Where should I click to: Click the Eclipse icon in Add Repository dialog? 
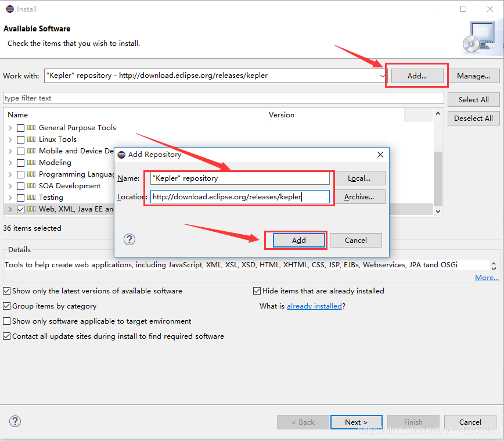pyautogui.click(x=121, y=155)
